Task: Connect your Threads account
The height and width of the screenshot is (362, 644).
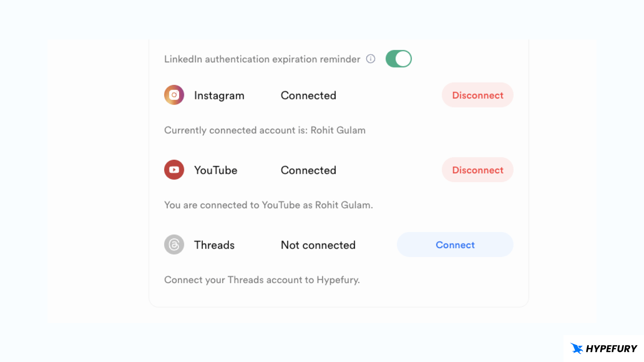Action: [x=455, y=245]
